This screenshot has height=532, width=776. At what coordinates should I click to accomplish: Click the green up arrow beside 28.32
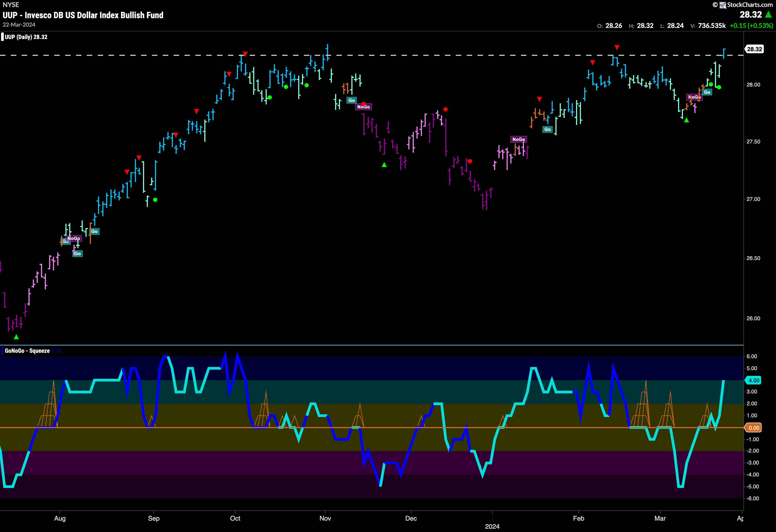tap(769, 14)
